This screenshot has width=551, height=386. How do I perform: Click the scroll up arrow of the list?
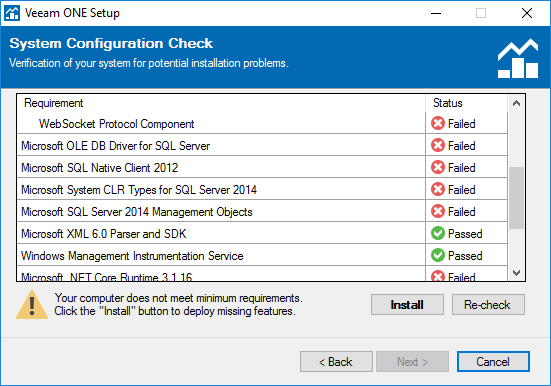click(516, 103)
